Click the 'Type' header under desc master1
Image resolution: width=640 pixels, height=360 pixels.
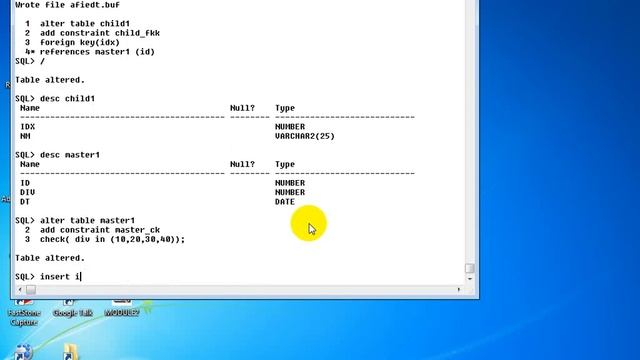285,164
